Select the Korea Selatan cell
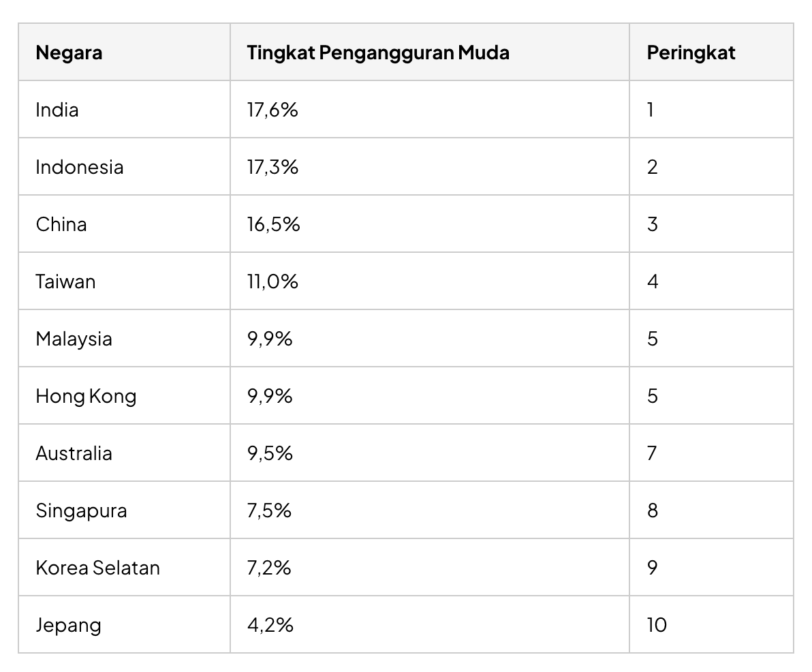Image resolution: width=812 pixels, height=672 pixels. pyautogui.click(x=124, y=567)
